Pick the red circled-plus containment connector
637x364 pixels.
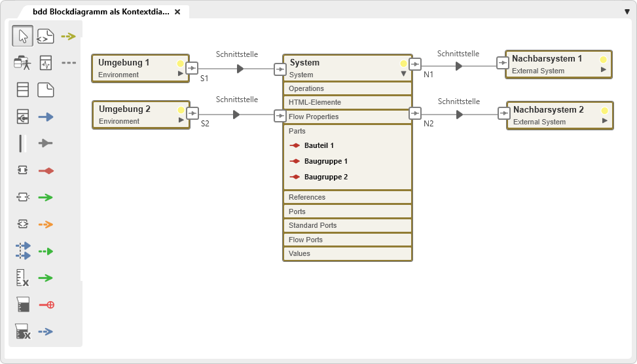pyautogui.click(x=46, y=304)
